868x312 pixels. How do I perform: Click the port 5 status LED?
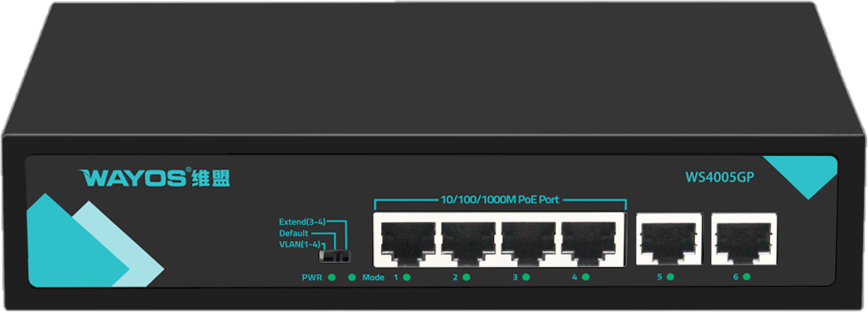670,277
